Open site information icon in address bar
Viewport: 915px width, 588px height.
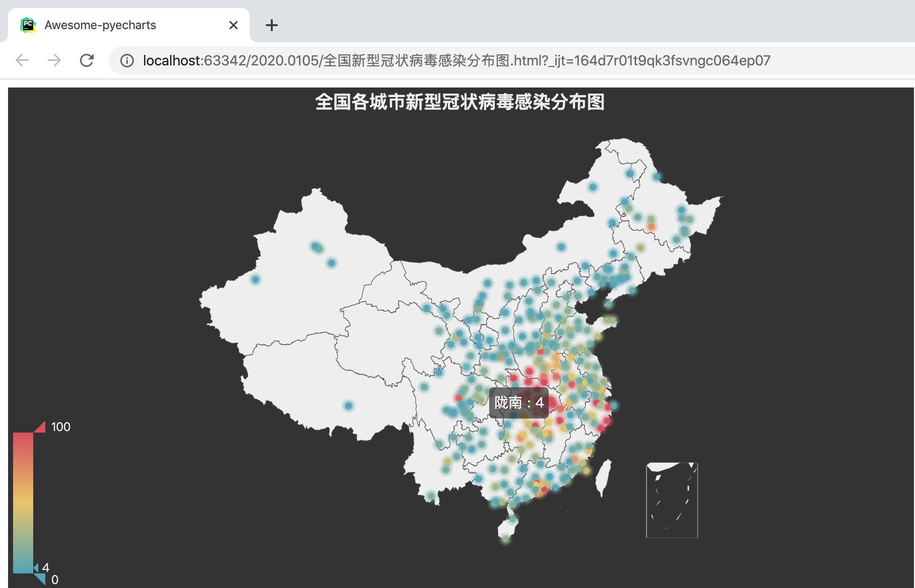tap(127, 61)
